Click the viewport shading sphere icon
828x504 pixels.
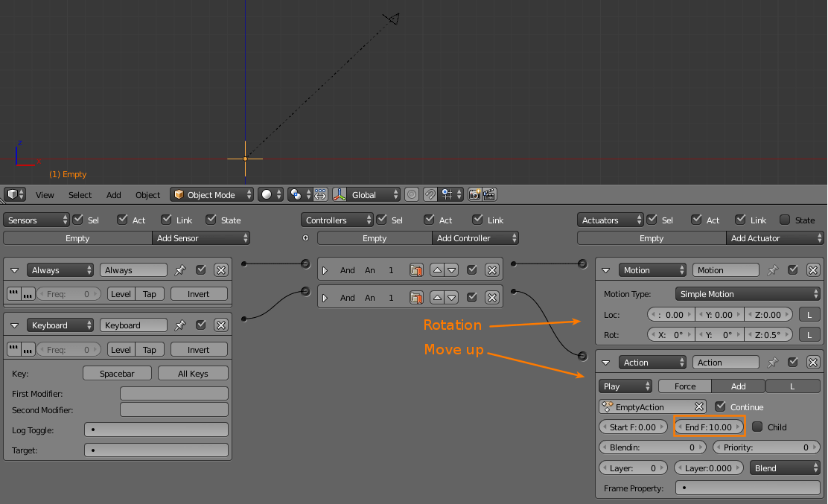pos(266,194)
